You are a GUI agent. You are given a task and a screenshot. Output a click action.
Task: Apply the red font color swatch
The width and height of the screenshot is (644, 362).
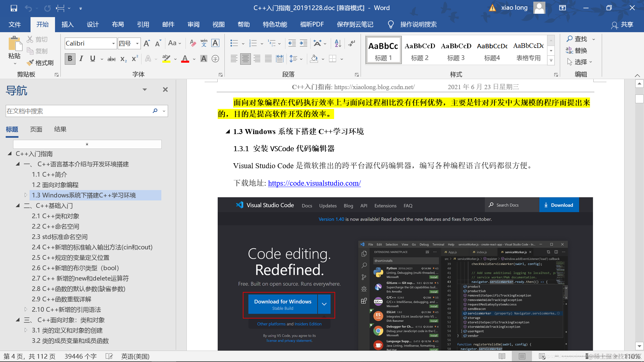185,59
